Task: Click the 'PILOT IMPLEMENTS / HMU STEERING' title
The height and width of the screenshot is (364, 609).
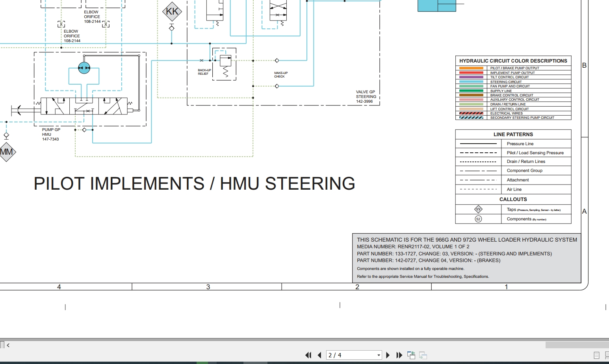Action: coord(194,184)
